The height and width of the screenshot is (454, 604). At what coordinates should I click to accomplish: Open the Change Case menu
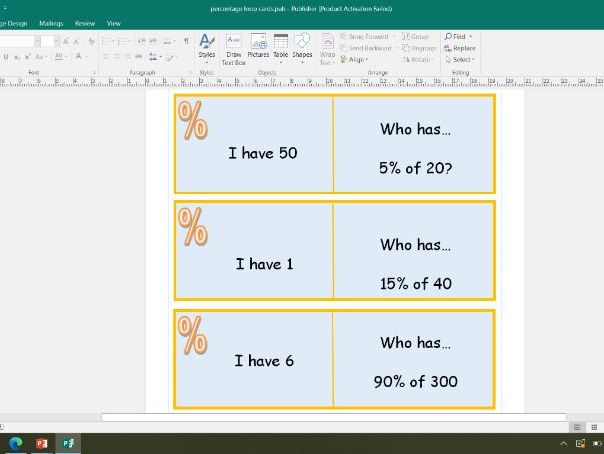tap(40, 57)
